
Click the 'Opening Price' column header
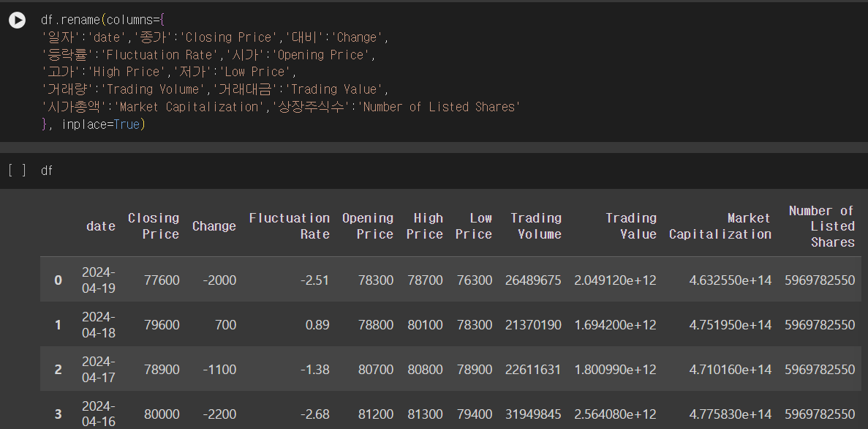[x=368, y=226]
